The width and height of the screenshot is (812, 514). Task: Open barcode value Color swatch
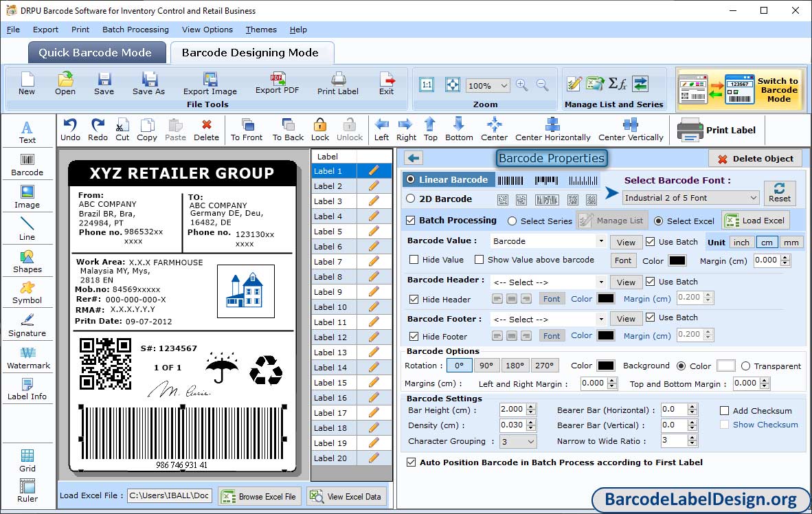pos(677,260)
